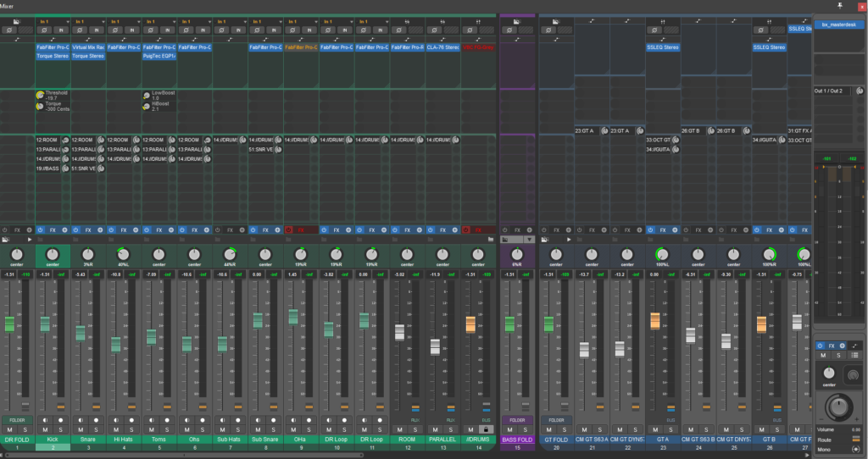Open routing icon for the Snare track

87,39
